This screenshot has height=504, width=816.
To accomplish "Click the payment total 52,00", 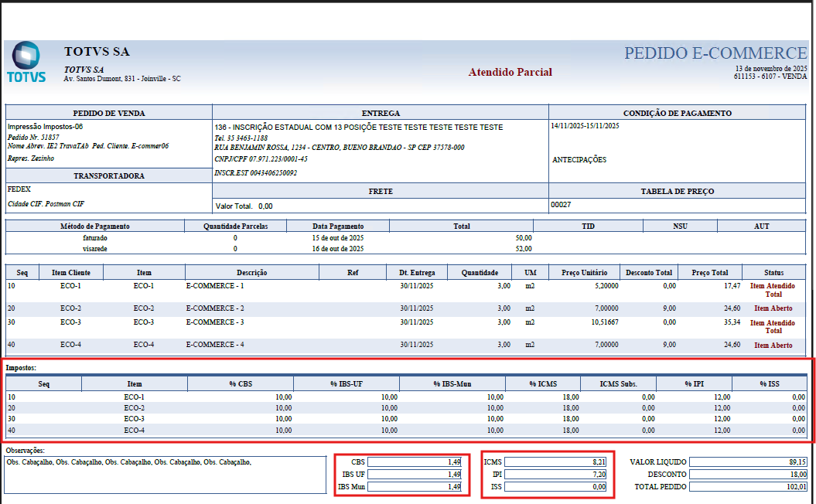I will (x=524, y=249).
